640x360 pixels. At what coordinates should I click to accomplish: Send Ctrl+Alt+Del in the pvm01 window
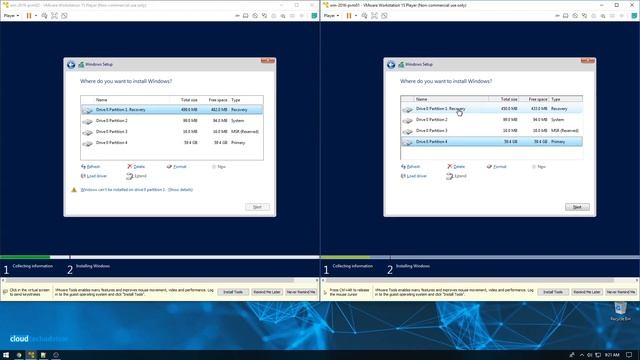point(364,16)
